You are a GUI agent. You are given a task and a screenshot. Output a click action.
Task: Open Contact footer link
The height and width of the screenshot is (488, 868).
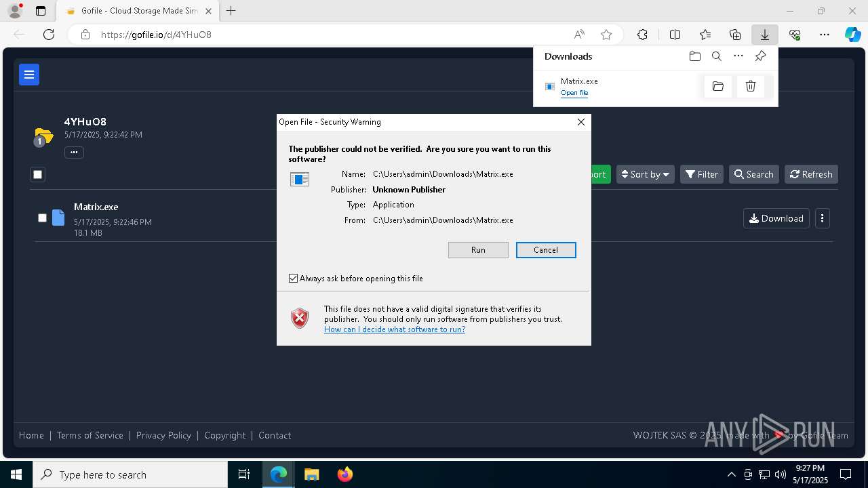[x=275, y=435]
